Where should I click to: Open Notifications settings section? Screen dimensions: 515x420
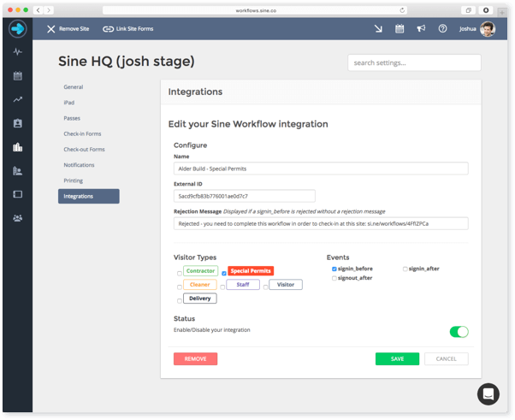79,165
